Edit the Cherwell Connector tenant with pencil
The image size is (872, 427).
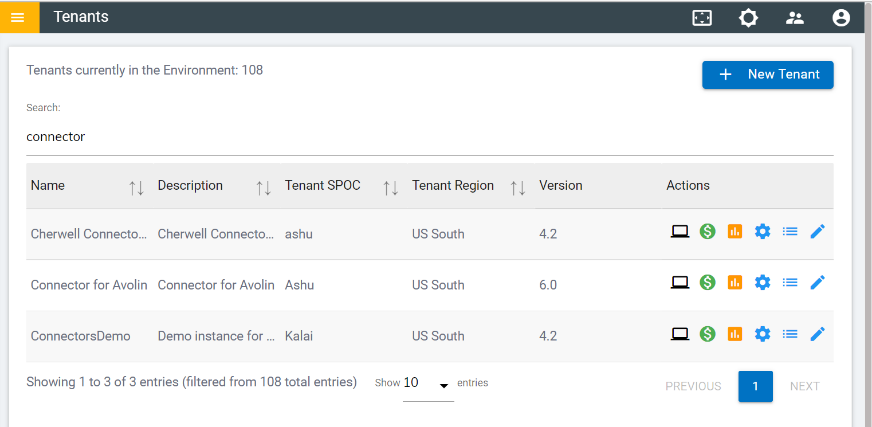coord(818,231)
